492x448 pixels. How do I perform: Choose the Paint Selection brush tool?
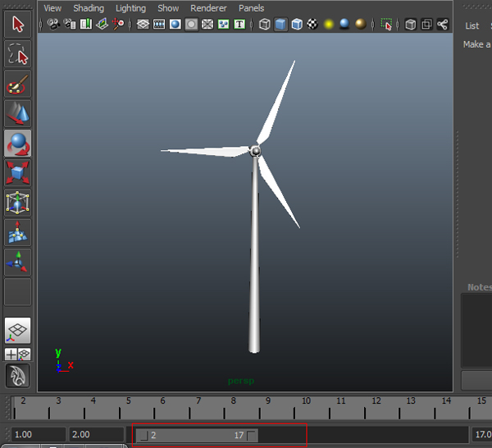click(x=17, y=84)
